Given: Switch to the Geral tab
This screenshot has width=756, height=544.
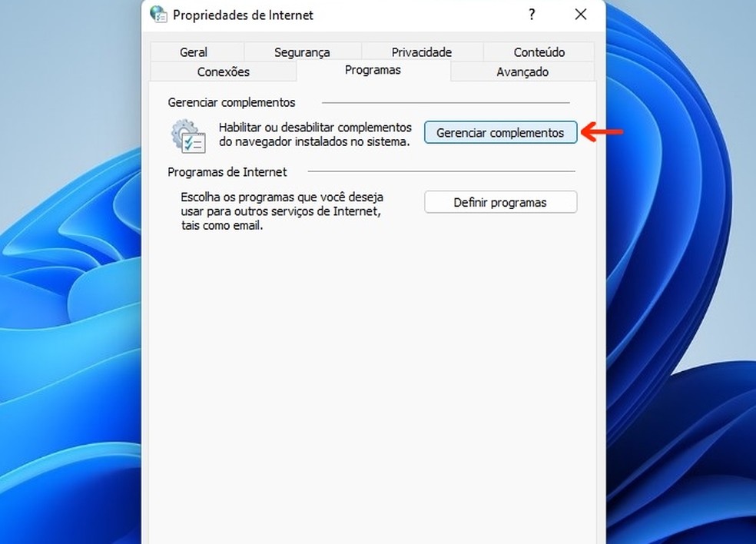Looking at the screenshot, I should tap(194, 52).
